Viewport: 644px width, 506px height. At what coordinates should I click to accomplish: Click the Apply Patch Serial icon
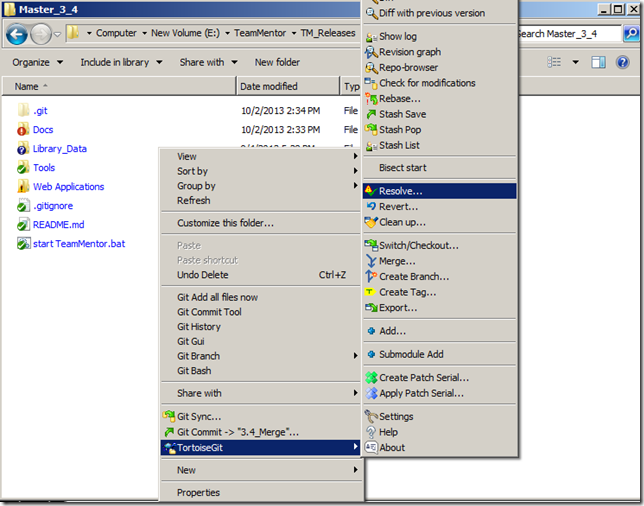[x=371, y=393]
